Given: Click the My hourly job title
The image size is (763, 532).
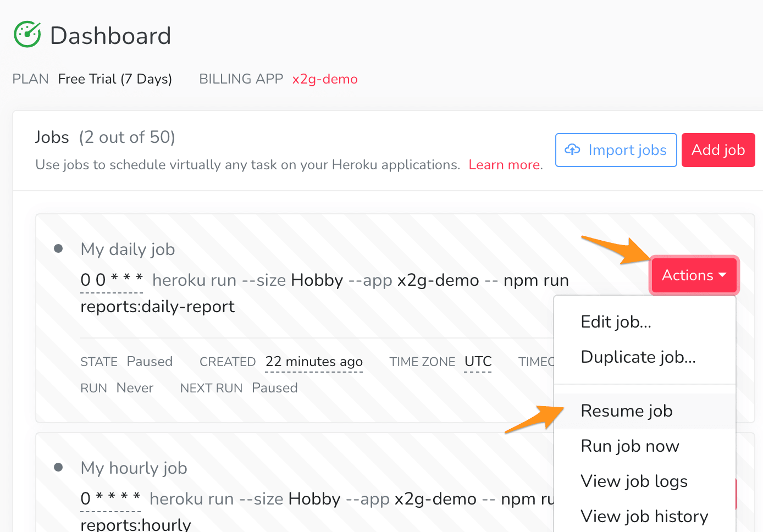Looking at the screenshot, I should coord(134,468).
